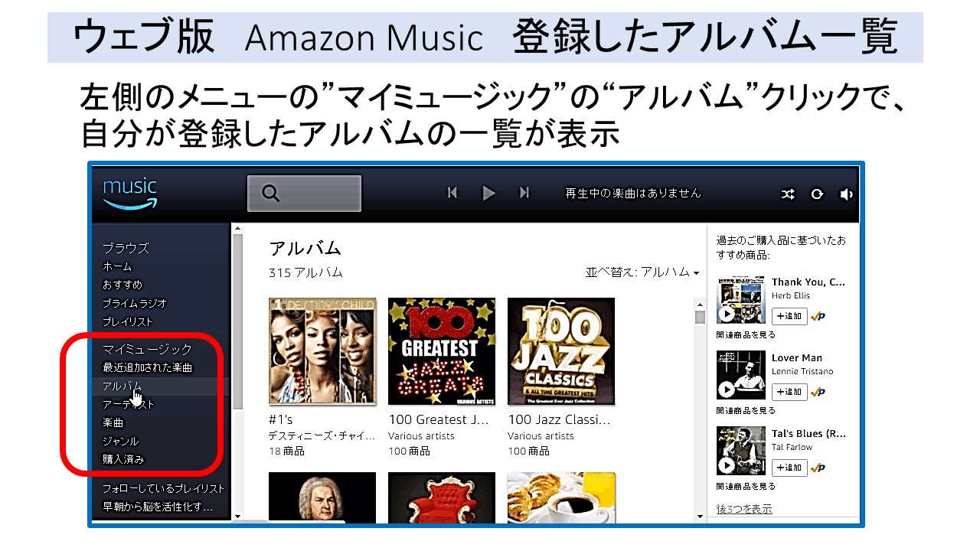The width and height of the screenshot is (980, 551).
Task: Skip to previous track
Action: pos(452,193)
